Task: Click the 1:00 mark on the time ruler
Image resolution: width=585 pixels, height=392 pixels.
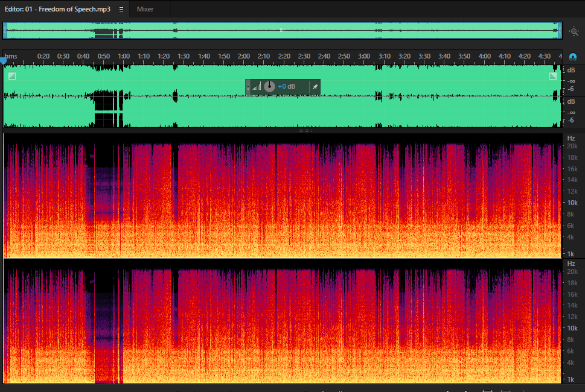Action: pos(124,56)
